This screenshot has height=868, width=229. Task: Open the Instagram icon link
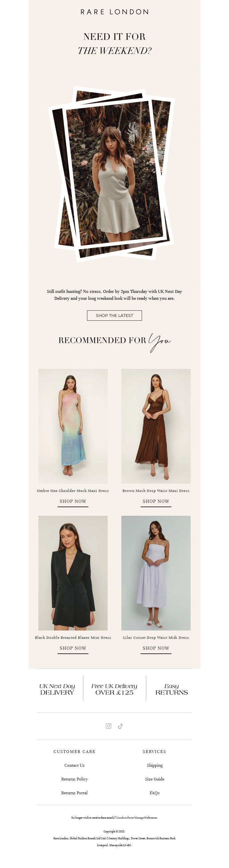[x=108, y=726]
